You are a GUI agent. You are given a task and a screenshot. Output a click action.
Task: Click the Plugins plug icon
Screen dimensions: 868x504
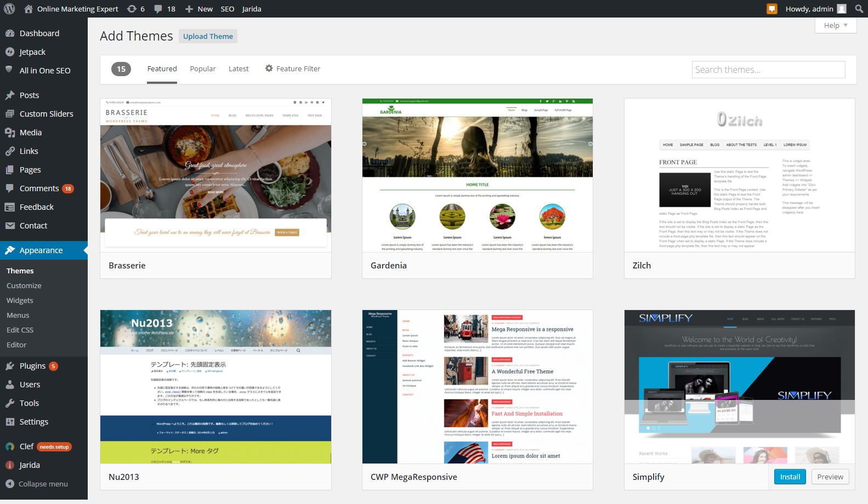(x=10, y=366)
